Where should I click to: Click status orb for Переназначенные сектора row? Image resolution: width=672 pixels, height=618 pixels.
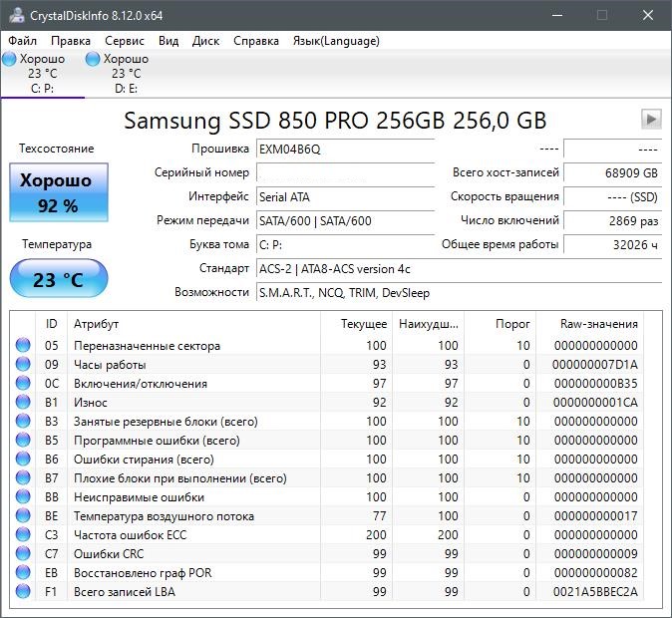tap(23, 345)
